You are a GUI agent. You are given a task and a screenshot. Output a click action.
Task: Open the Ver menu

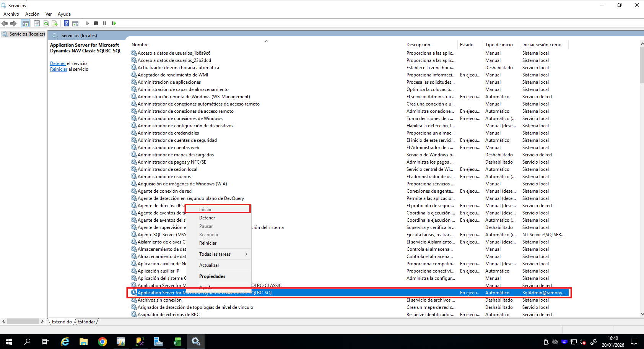point(49,14)
